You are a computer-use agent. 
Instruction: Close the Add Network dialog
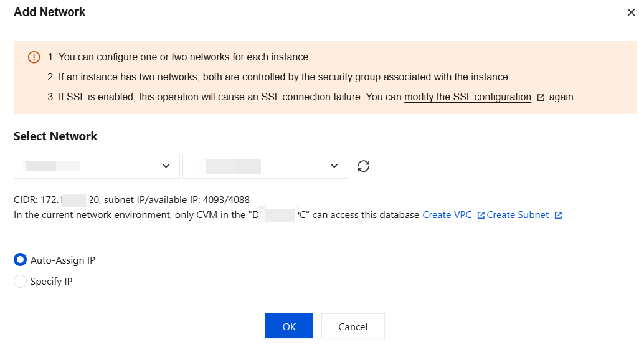click(631, 12)
